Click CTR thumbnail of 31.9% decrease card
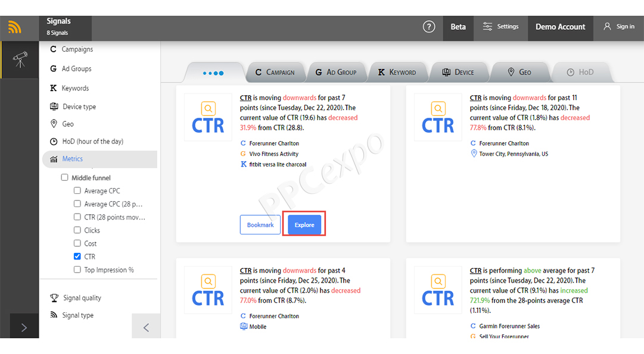This screenshot has width=644, height=354. pyautogui.click(x=208, y=117)
